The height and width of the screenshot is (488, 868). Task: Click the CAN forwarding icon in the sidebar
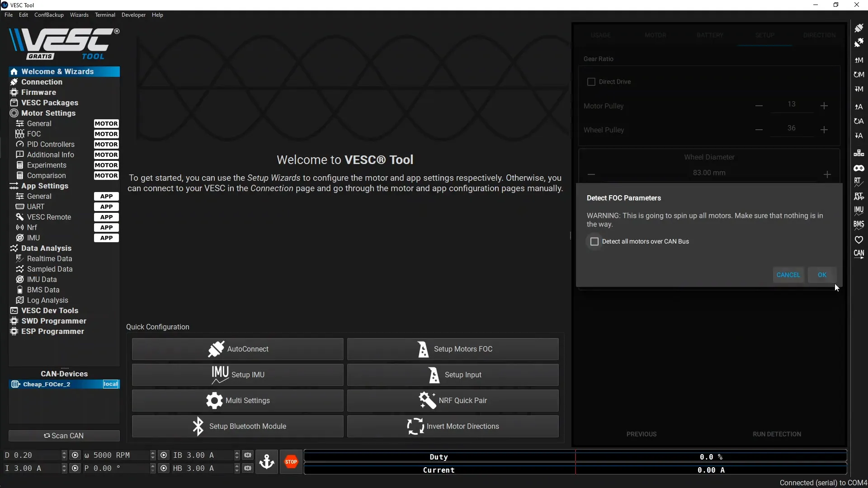click(x=859, y=254)
